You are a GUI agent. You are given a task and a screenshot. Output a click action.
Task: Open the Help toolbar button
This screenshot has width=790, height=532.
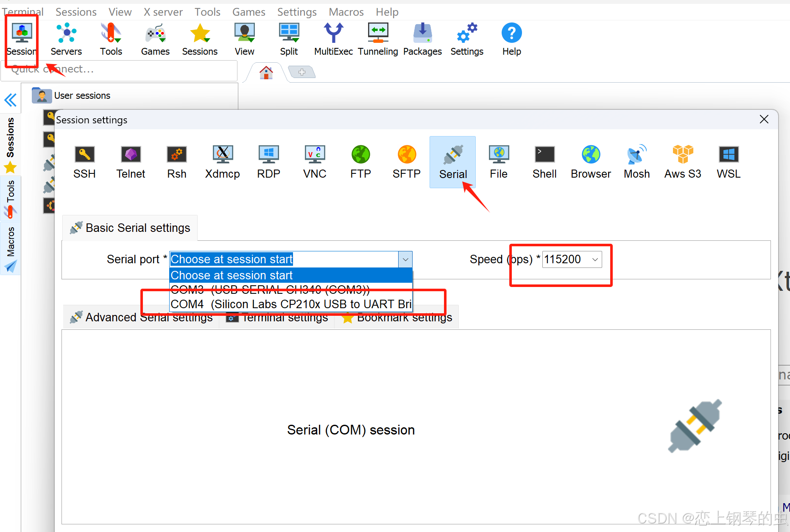tap(512, 39)
